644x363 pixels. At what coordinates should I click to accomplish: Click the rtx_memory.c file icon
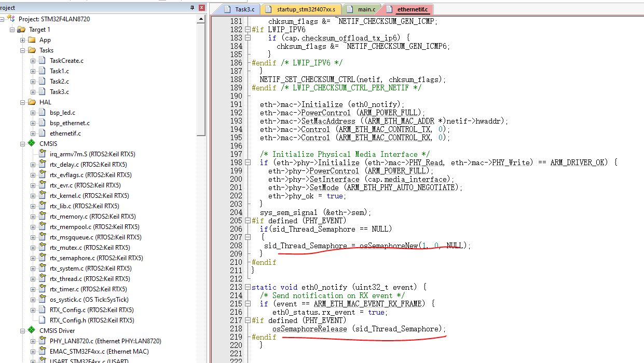[43, 217]
